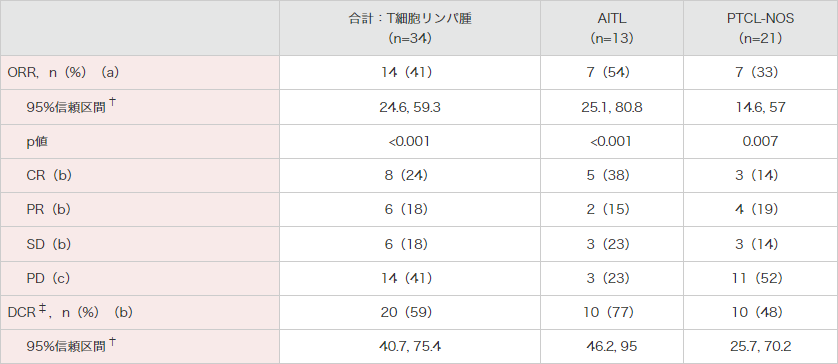Viewport: 838px width, 364px height.
Task: Click the T細胞リンパ腫 total column header
Action: click(409, 28)
